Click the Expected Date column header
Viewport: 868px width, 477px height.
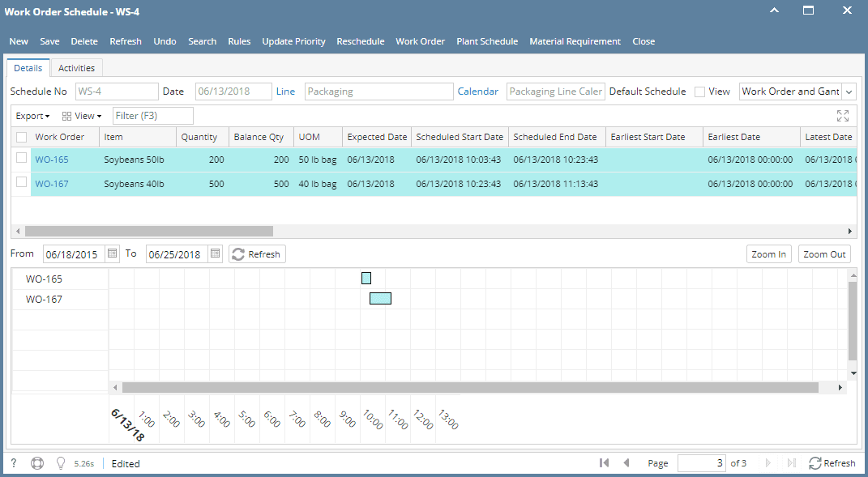click(x=377, y=137)
